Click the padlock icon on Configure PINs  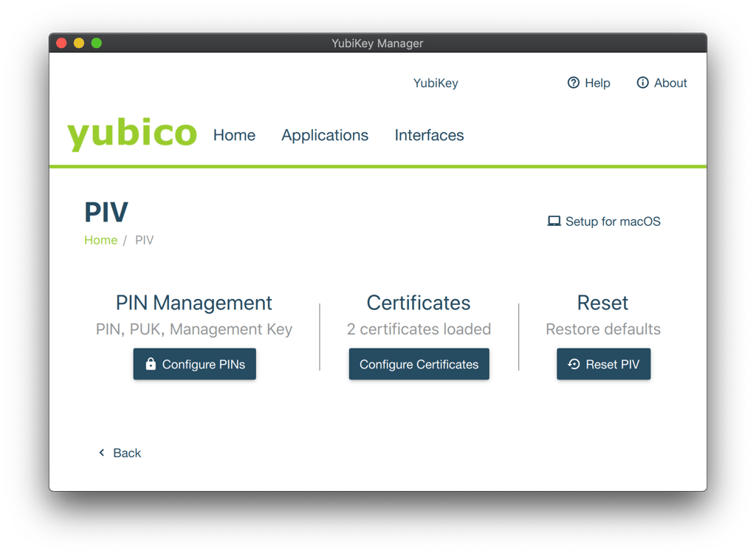151,364
